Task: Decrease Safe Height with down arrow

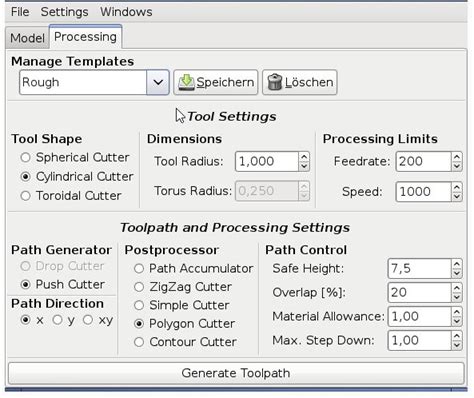Action: (x=457, y=274)
